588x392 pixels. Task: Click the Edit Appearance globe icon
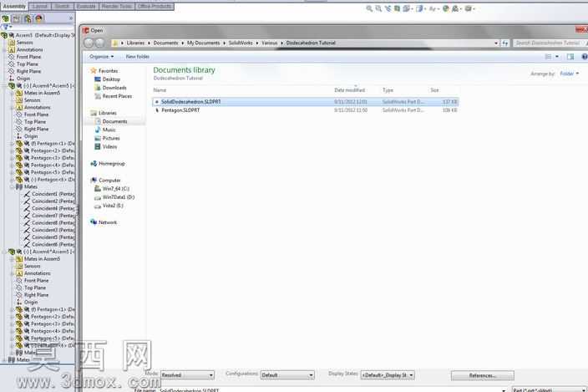pyautogui.click(x=446, y=8)
